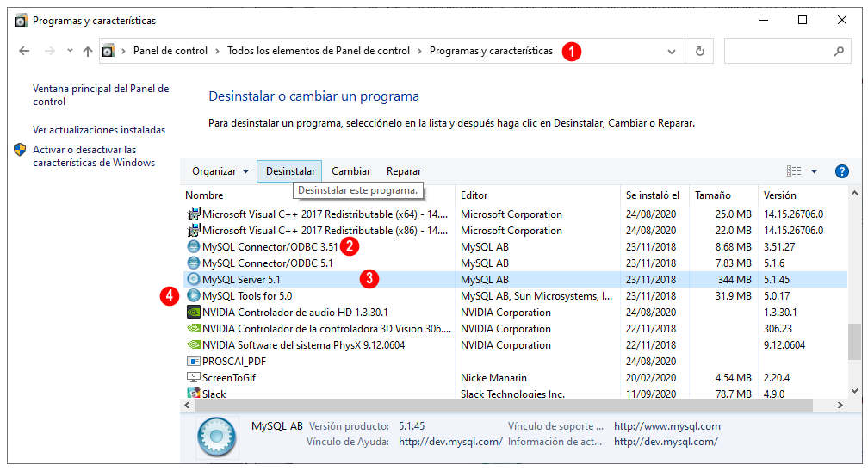Focus the search box in the window

pos(788,51)
